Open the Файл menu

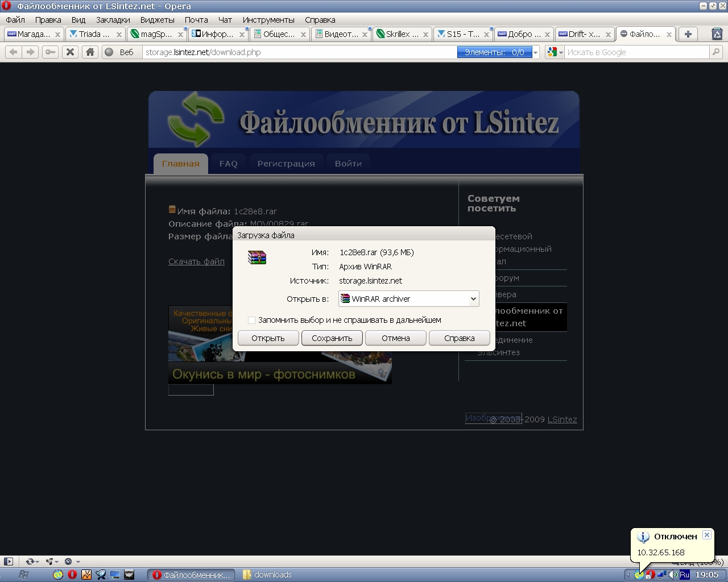[x=15, y=20]
